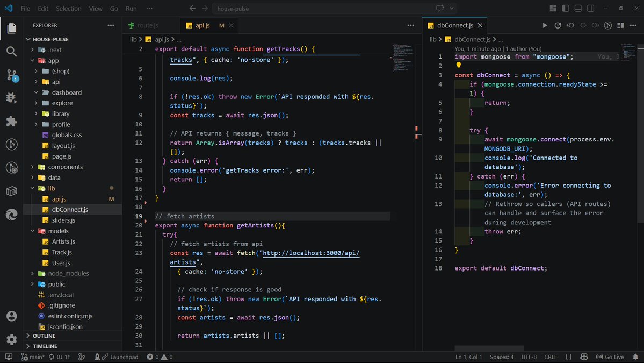Expand the components folder
Image resolution: width=644 pixels, height=363 pixels.
pos(65,167)
